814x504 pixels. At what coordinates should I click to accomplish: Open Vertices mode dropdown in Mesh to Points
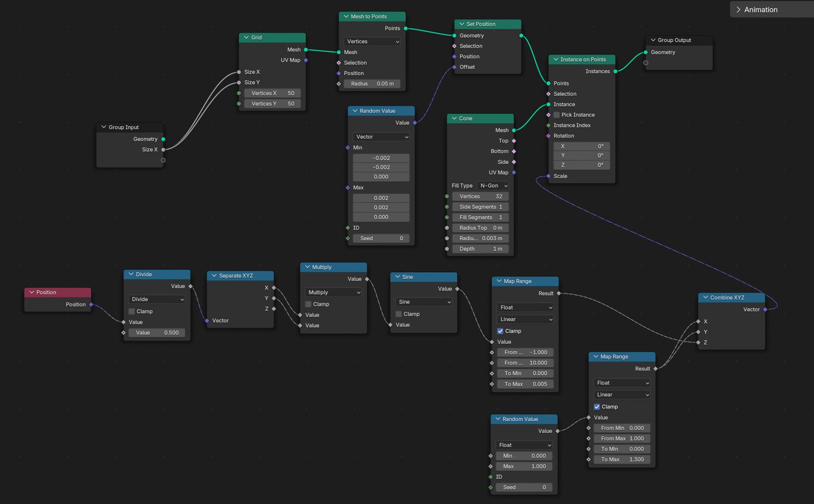pos(372,42)
